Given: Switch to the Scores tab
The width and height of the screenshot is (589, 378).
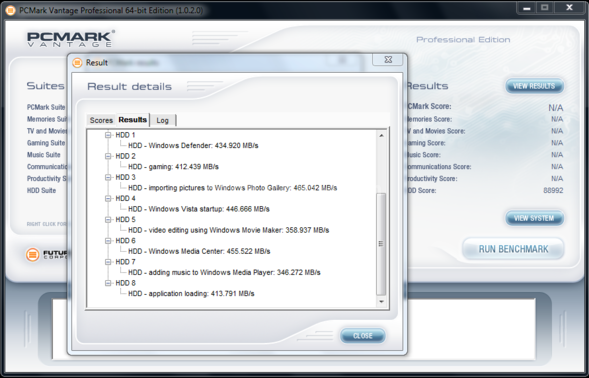Looking at the screenshot, I should 101,120.
